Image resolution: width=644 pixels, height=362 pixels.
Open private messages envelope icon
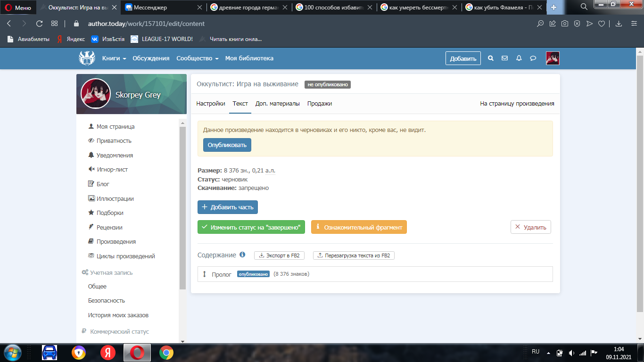coord(505,58)
